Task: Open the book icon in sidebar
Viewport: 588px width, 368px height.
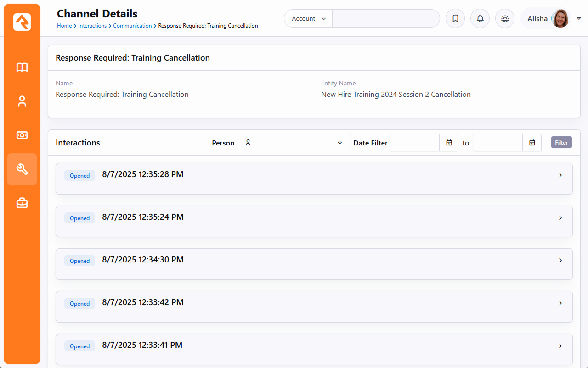Action: pyautogui.click(x=22, y=67)
